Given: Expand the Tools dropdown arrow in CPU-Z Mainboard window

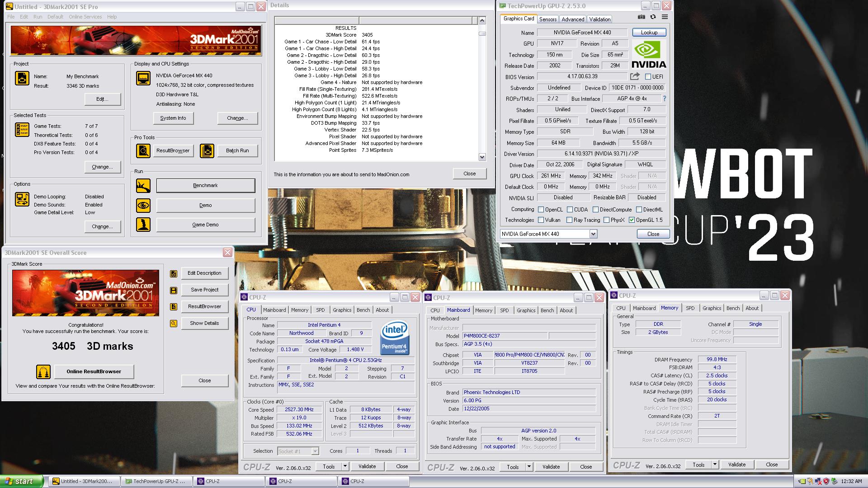Looking at the screenshot, I should pos(529,467).
